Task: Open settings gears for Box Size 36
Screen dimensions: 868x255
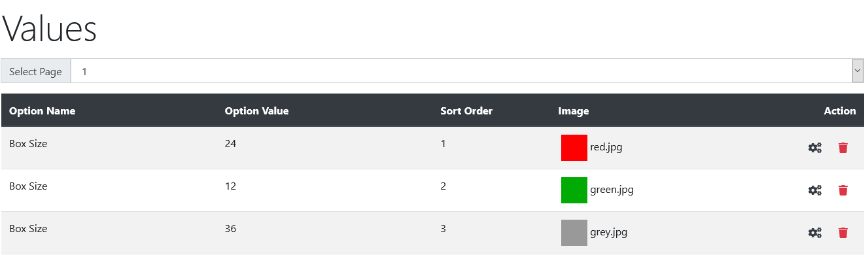Action: pyautogui.click(x=815, y=233)
